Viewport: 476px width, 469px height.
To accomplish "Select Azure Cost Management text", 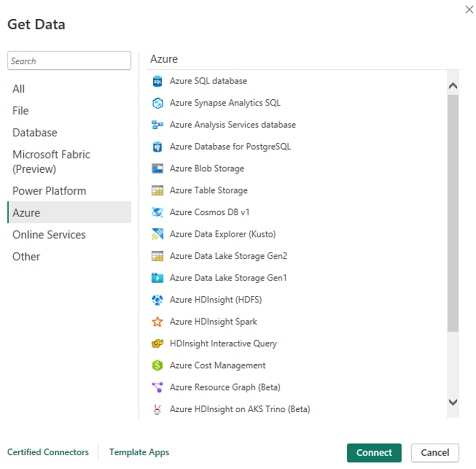I will (x=217, y=365).
